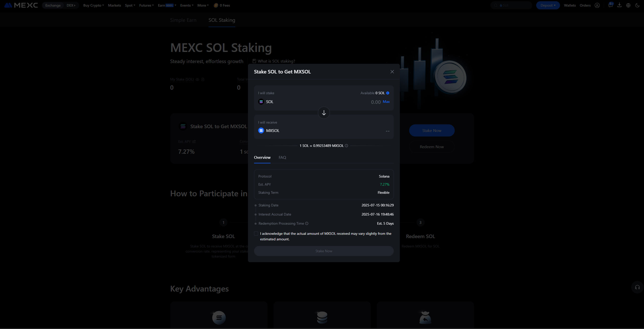Open the Orders link
Viewport: 644px width, 329px height.
(585, 5)
